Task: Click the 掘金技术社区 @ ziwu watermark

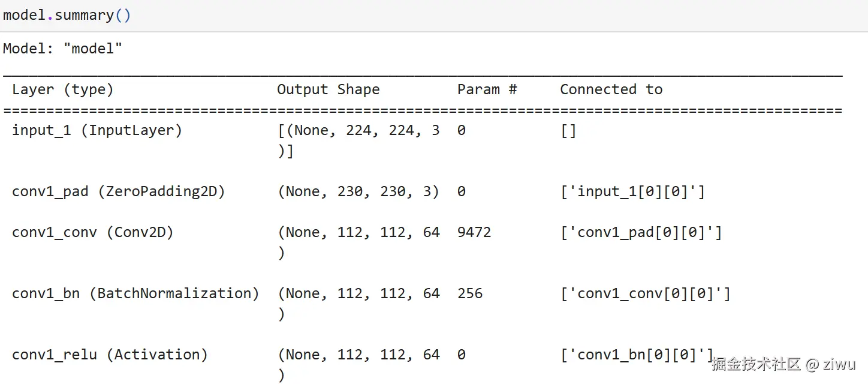Action: pyautogui.click(x=783, y=364)
